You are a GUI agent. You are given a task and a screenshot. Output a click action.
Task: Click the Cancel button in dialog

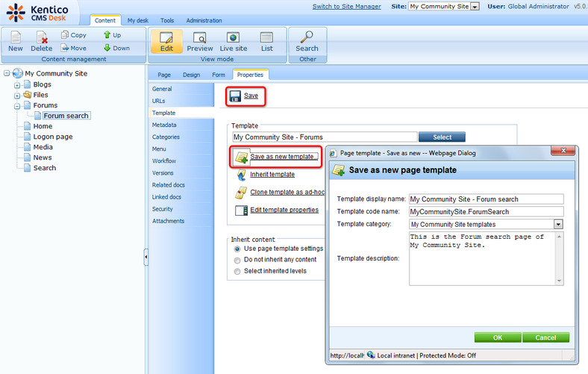pos(545,337)
